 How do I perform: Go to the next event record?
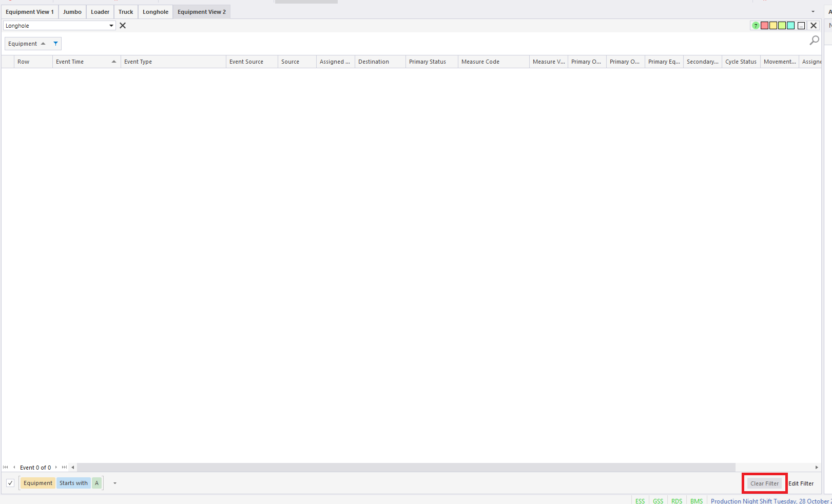(56, 468)
